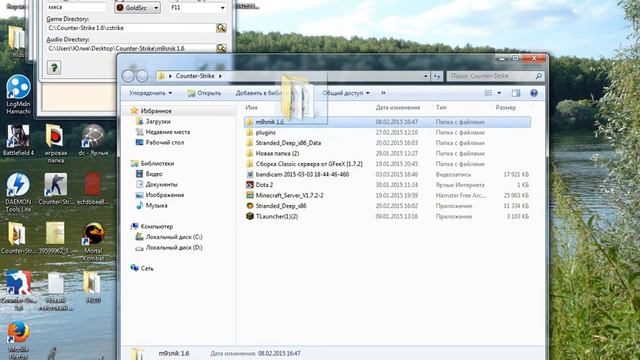The image size is (640, 360).
Task: Select Библиотеки in navigation pane
Action: pos(152,163)
